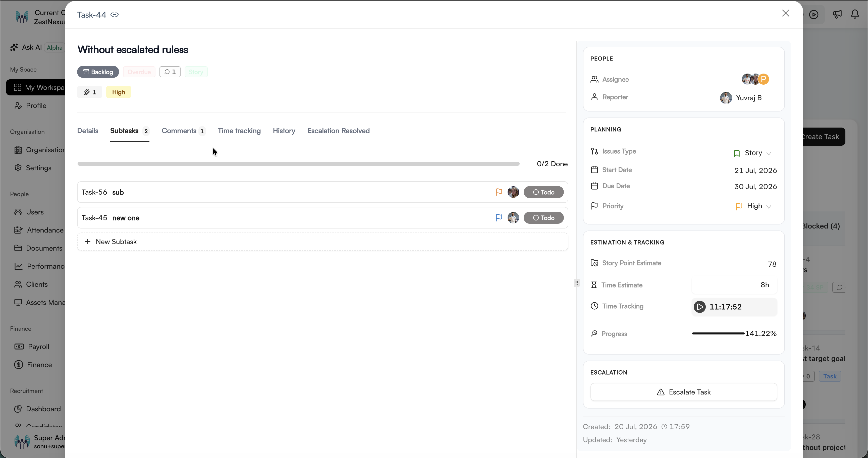The image size is (868, 458).
Task: Click the Task tag on background card
Action: [830, 376]
